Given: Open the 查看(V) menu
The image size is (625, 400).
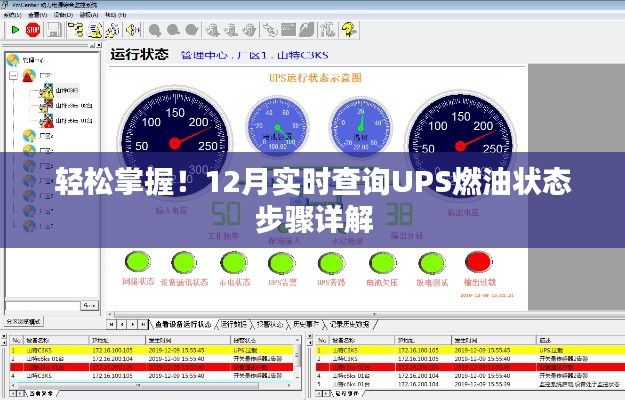Looking at the screenshot, I should 38,15.
